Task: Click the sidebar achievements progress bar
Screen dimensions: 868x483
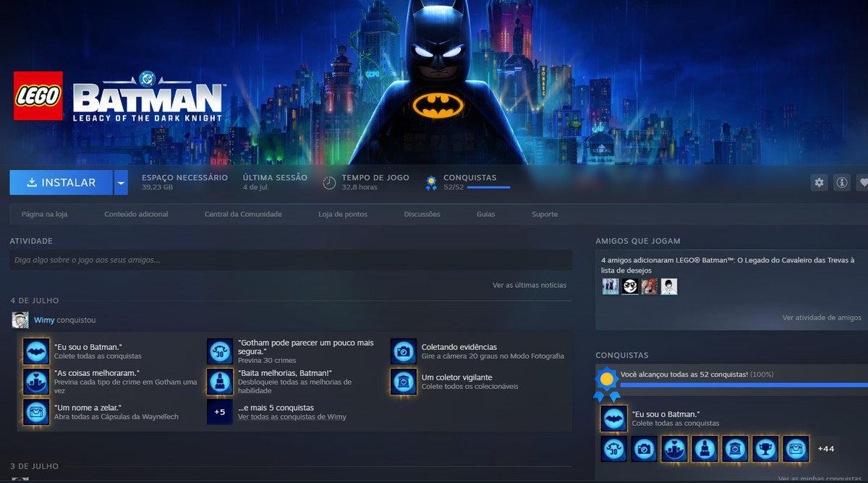Action: coord(744,385)
